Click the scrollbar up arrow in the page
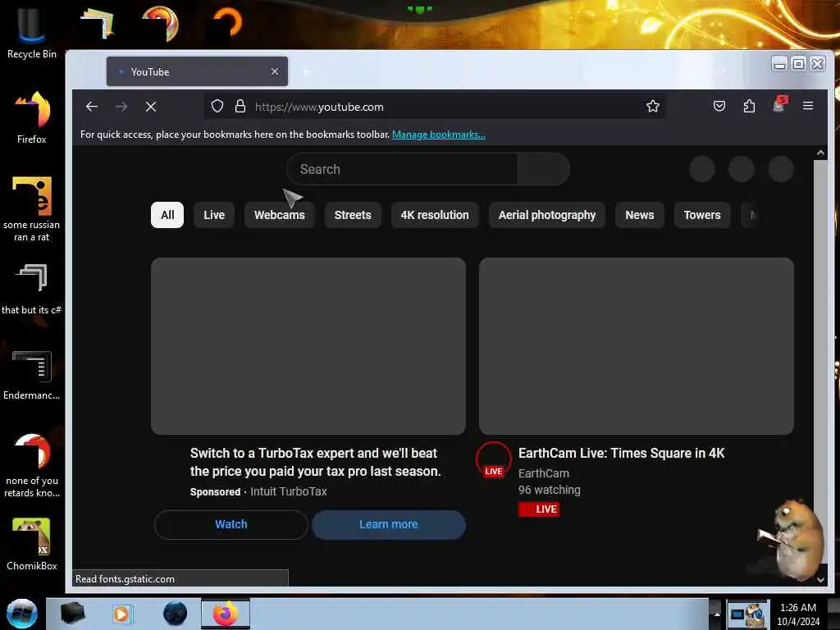840x630 pixels. [820, 153]
